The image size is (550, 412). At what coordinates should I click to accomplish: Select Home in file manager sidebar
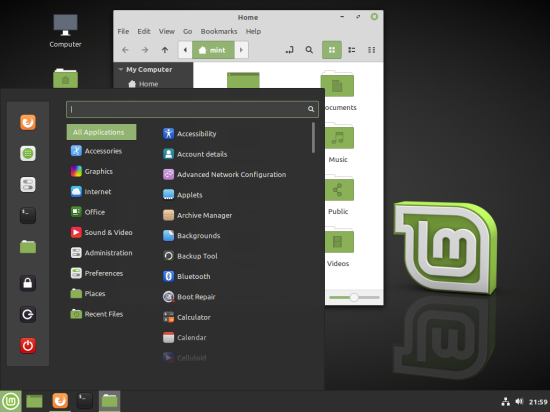tap(143, 84)
